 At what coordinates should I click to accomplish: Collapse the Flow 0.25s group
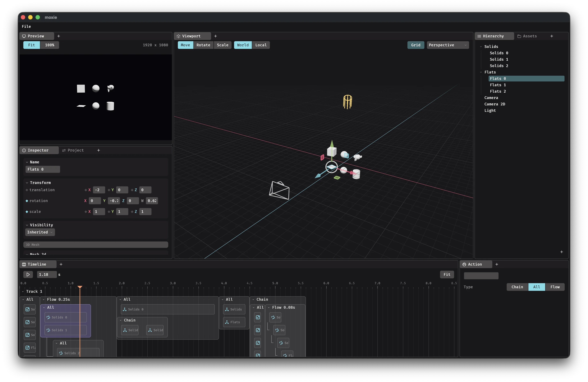tap(43, 300)
